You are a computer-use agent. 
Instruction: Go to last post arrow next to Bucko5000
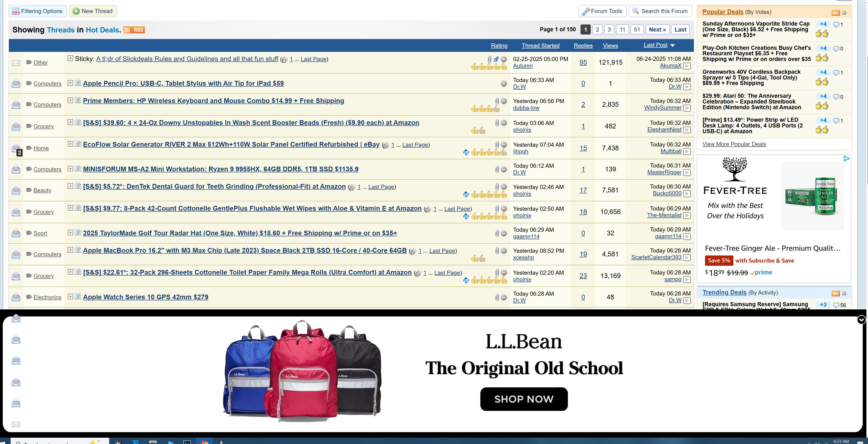tap(687, 193)
